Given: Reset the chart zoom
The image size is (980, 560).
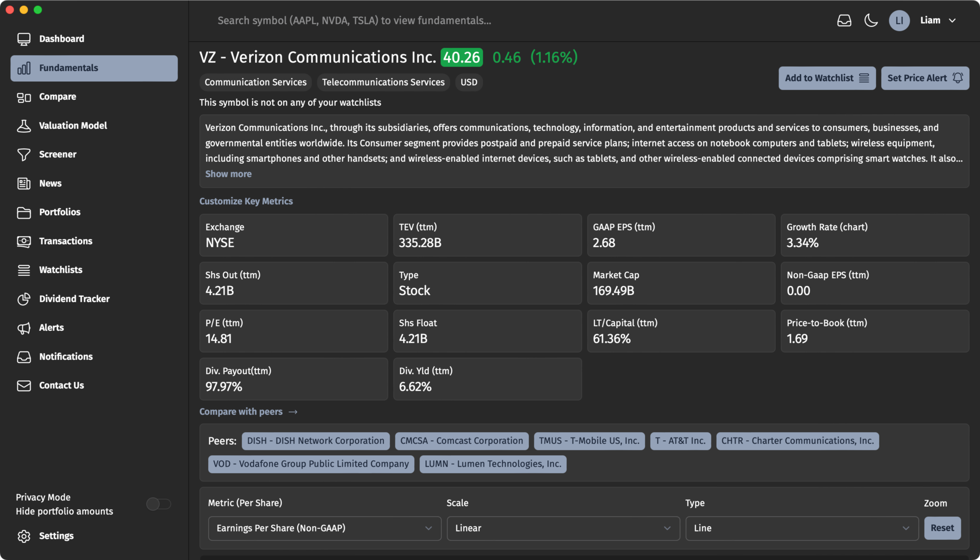Looking at the screenshot, I should (942, 528).
